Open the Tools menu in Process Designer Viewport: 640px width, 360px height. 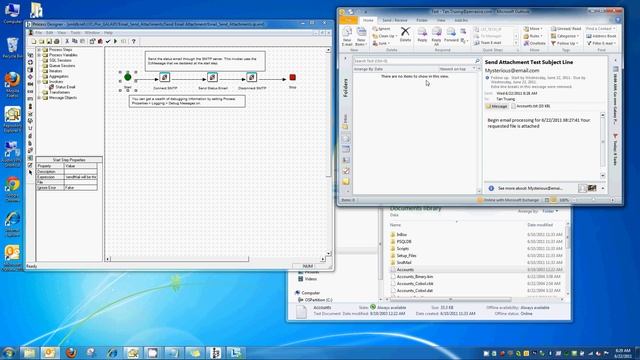[76, 33]
